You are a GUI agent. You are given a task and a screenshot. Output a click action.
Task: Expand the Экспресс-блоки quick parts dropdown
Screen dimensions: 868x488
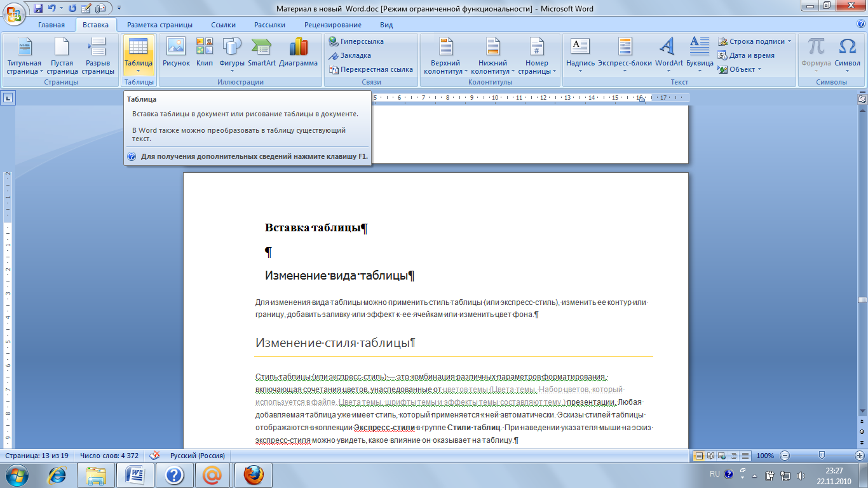[625, 56]
